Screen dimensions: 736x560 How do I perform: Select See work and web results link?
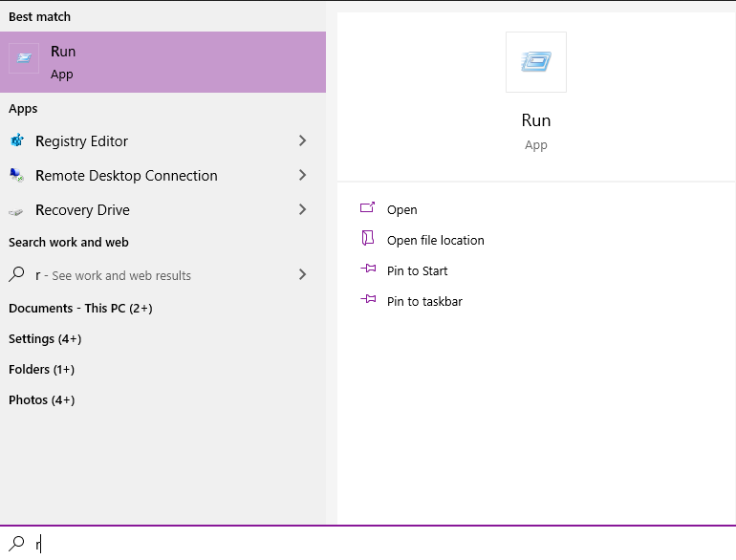pos(121,276)
